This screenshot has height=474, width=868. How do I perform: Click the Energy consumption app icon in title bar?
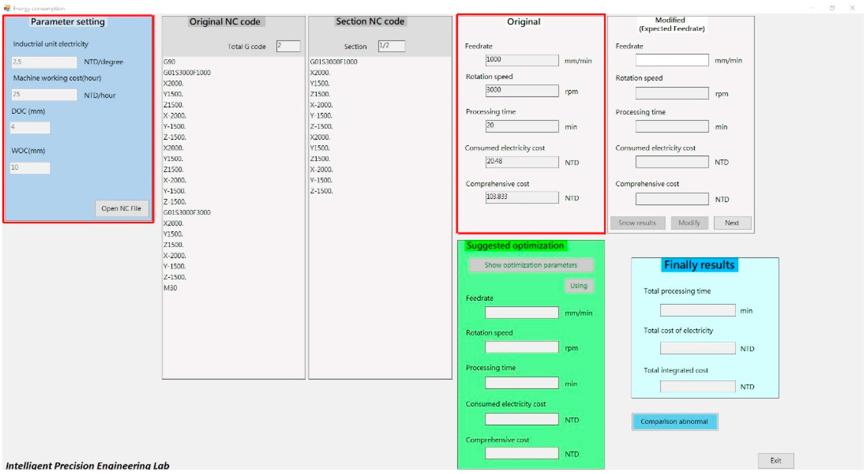7,8
